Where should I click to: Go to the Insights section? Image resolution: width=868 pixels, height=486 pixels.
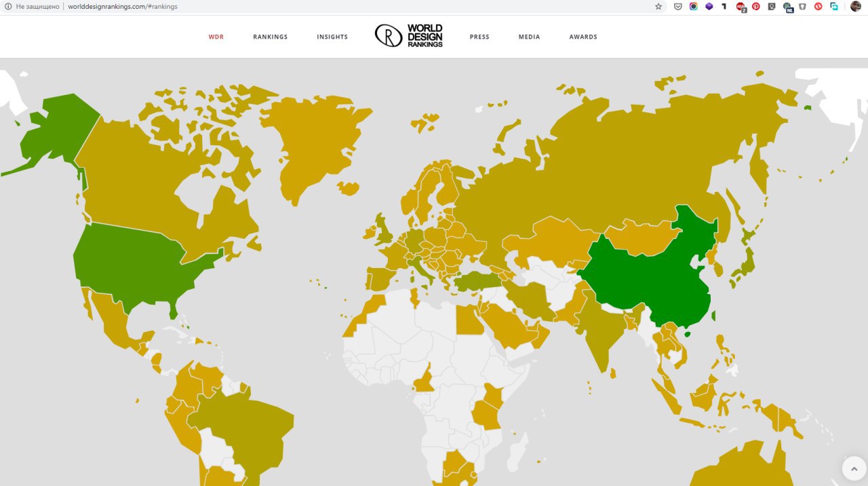[x=332, y=37]
